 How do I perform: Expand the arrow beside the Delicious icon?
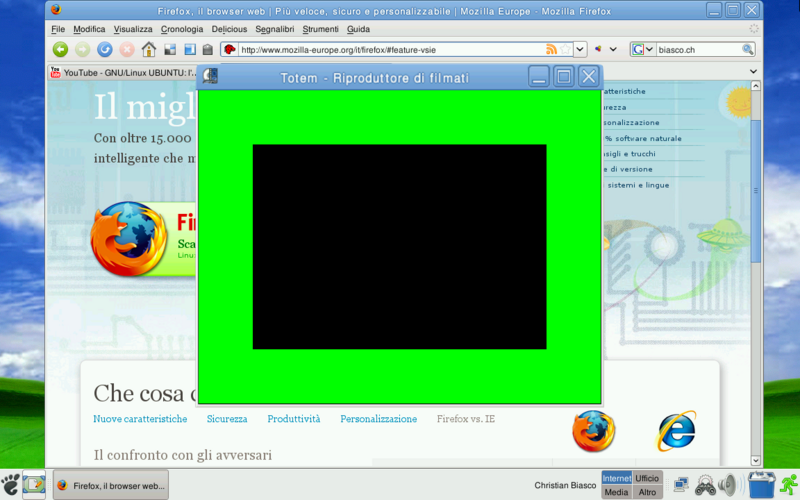click(613, 49)
